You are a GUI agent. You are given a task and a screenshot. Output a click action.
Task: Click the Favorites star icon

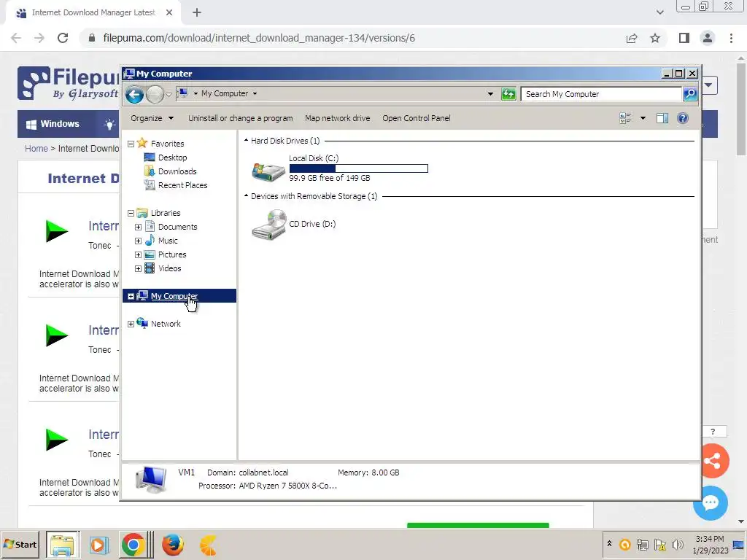click(142, 143)
